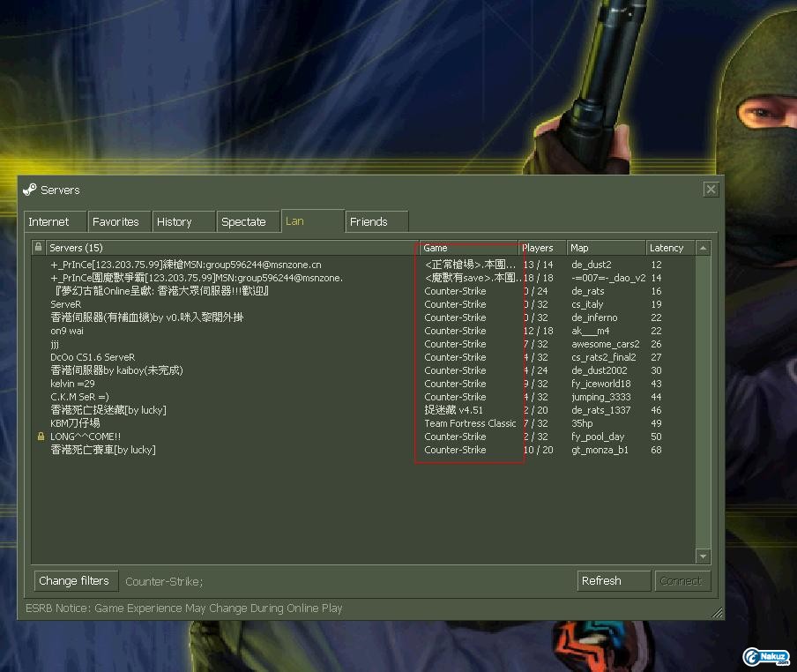Sort list by Game column header
797x672 pixels.
(469, 248)
